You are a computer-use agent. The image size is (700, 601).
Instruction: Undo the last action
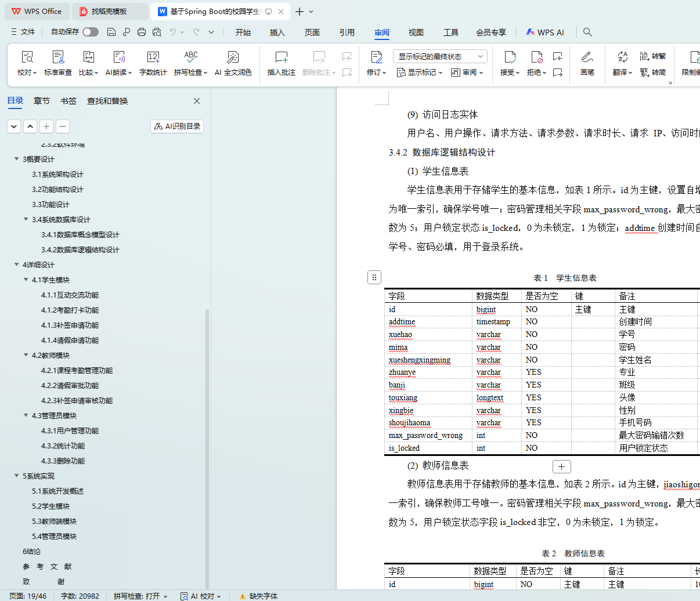[173, 32]
